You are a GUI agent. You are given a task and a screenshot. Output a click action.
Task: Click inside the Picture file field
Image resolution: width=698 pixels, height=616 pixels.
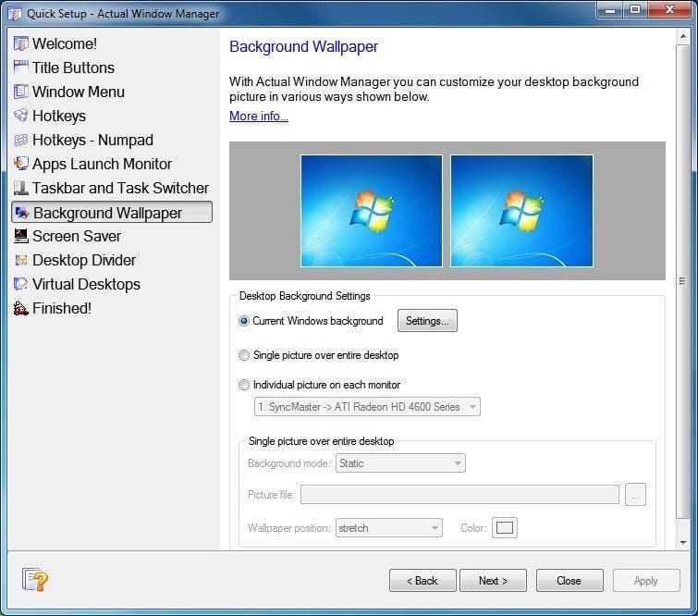459,495
